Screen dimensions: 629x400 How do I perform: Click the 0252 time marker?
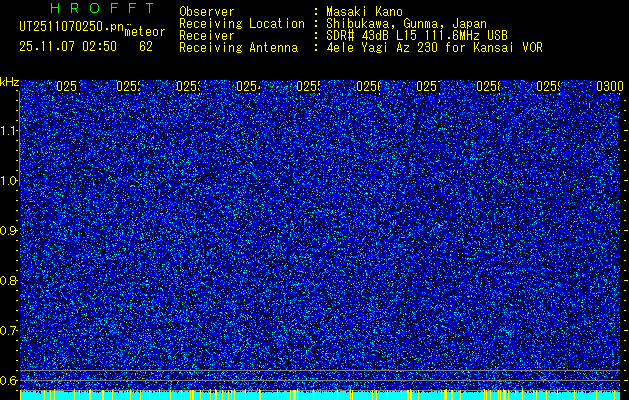[x=128, y=86]
